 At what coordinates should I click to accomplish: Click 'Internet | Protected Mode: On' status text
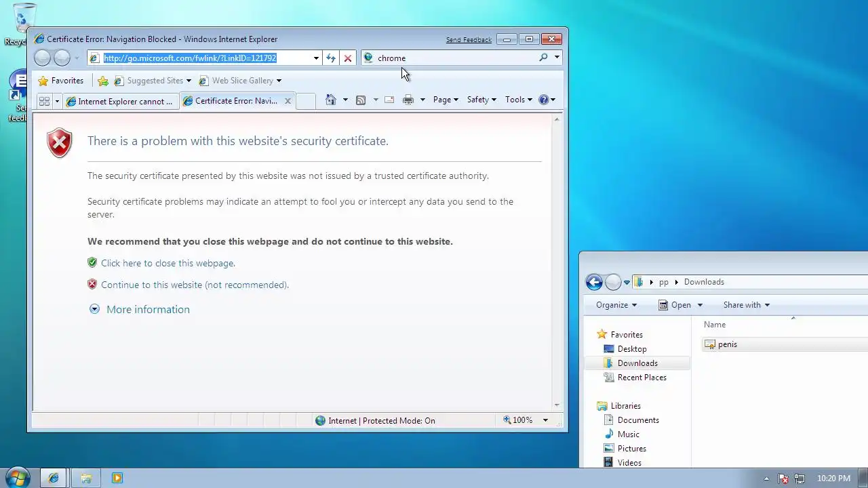point(382,420)
